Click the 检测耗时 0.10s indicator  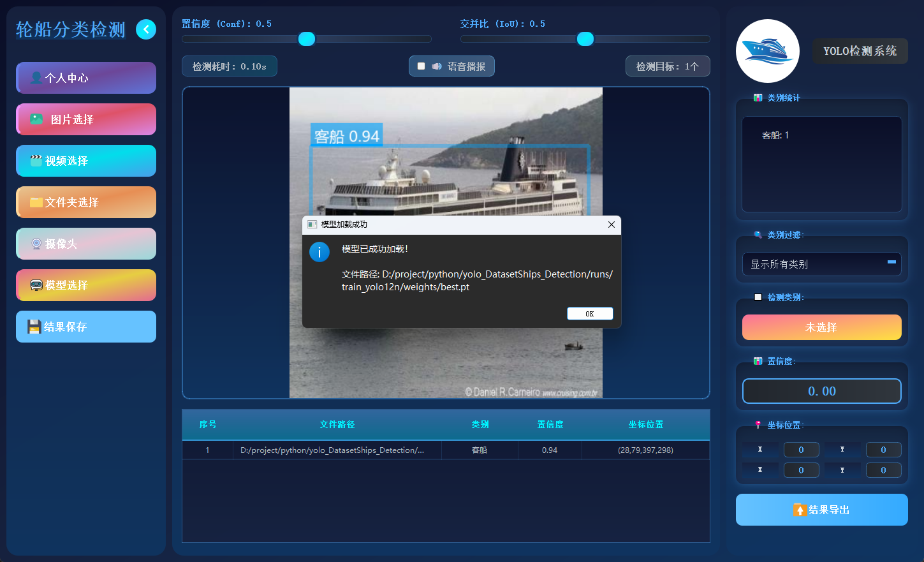tap(230, 66)
